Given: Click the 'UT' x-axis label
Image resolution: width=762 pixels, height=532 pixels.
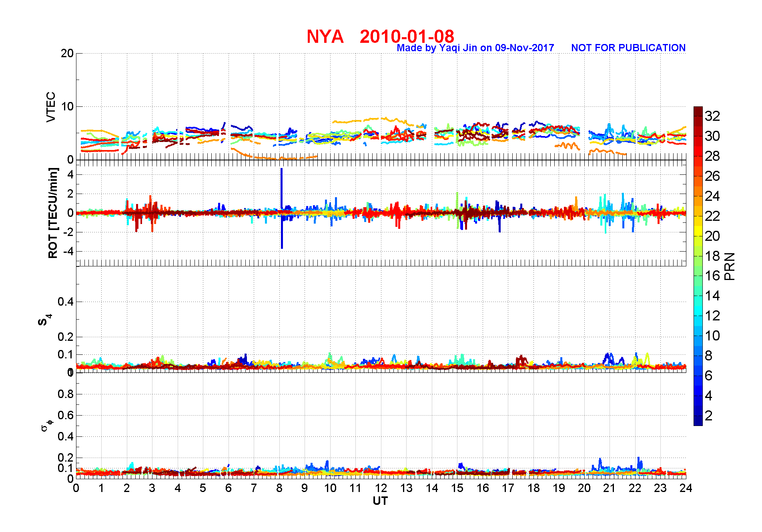Looking at the screenshot, I should pyautogui.click(x=380, y=501).
